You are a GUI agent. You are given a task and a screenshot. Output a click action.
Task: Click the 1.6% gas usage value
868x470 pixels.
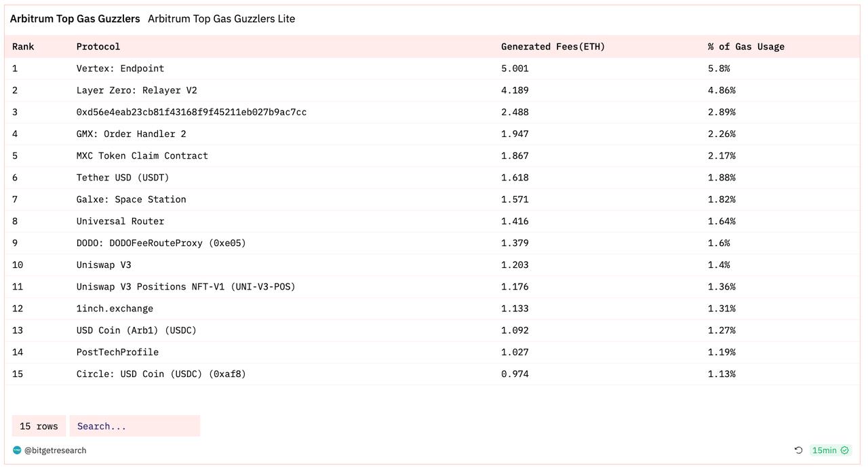tap(719, 243)
